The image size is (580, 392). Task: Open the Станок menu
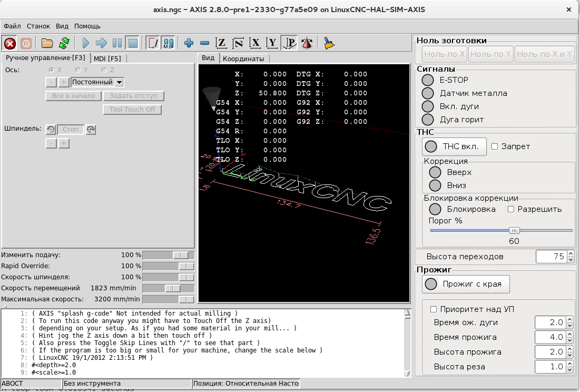tap(38, 26)
